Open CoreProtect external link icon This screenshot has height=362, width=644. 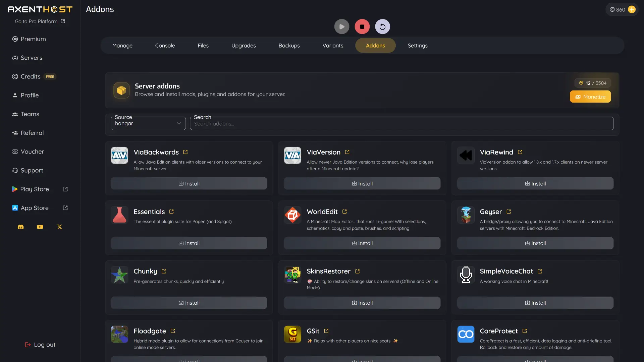[525, 331]
